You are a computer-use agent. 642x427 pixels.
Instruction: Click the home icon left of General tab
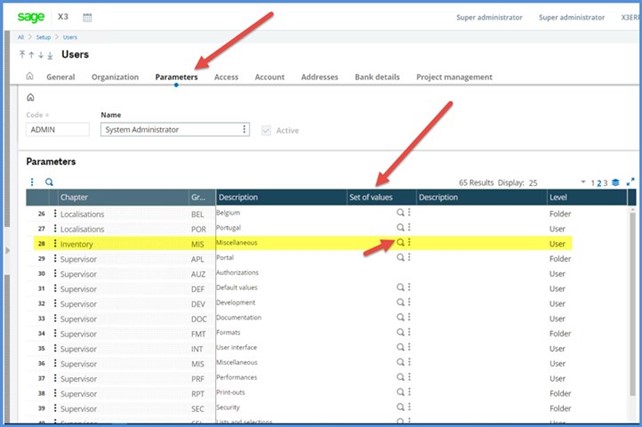click(x=30, y=77)
